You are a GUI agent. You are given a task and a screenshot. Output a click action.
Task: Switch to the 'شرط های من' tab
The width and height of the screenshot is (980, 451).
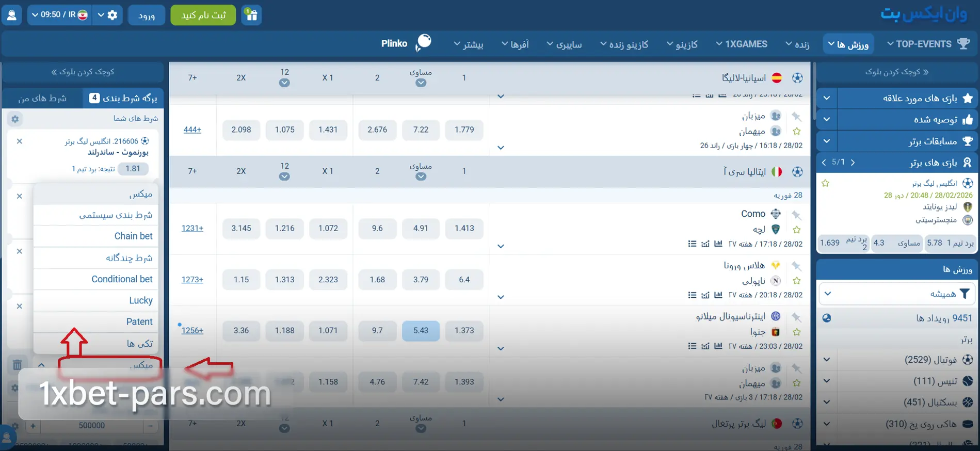[42, 98]
